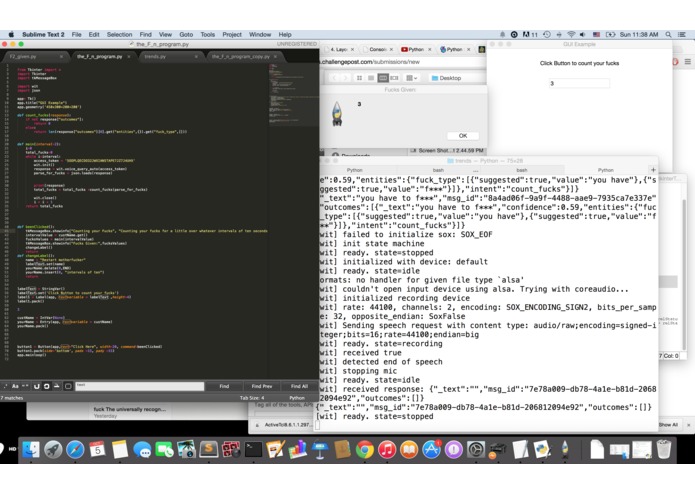Open Calendar from the Dock
The height and width of the screenshot is (494, 695).
click(x=98, y=450)
